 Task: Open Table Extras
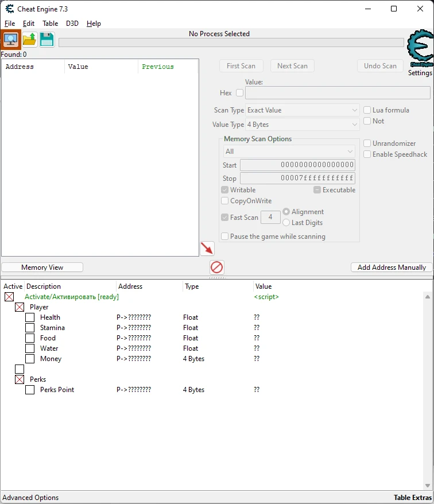pos(412,498)
